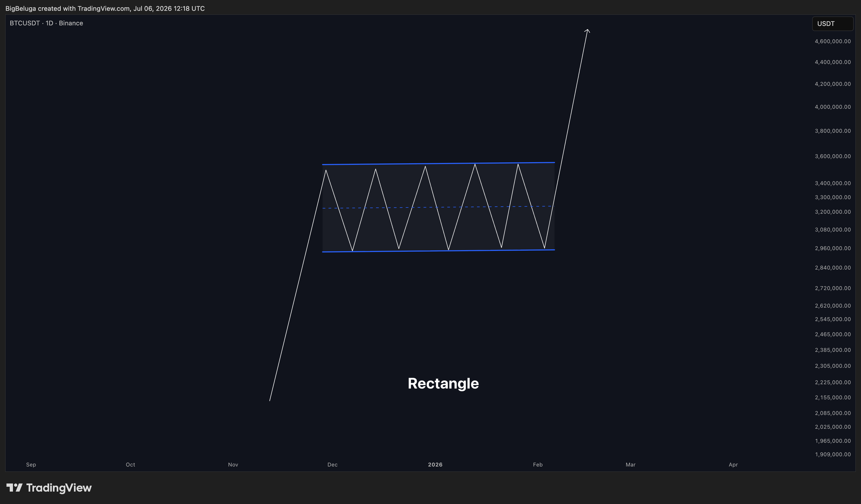Image resolution: width=861 pixels, height=504 pixels.
Task: Select the rectangle's upper blue trendline
Action: (438, 164)
